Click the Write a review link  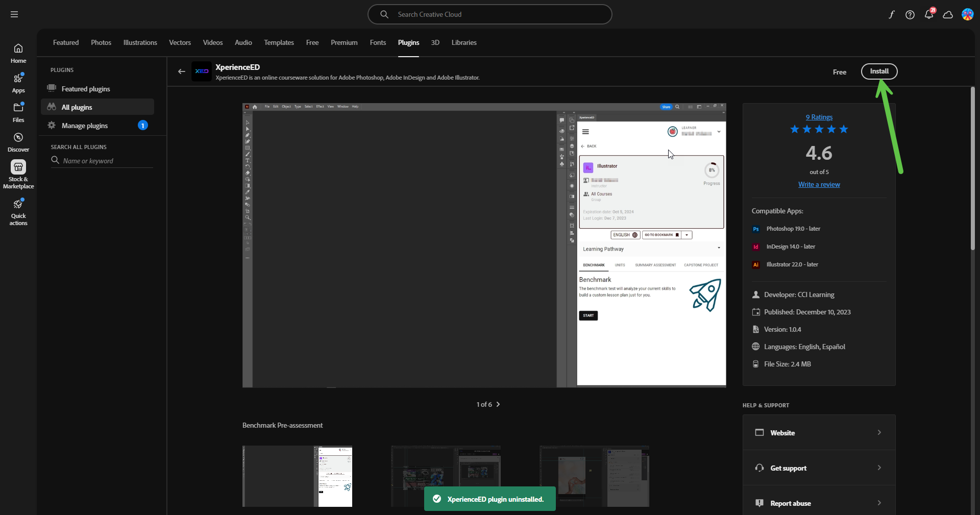click(x=819, y=184)
